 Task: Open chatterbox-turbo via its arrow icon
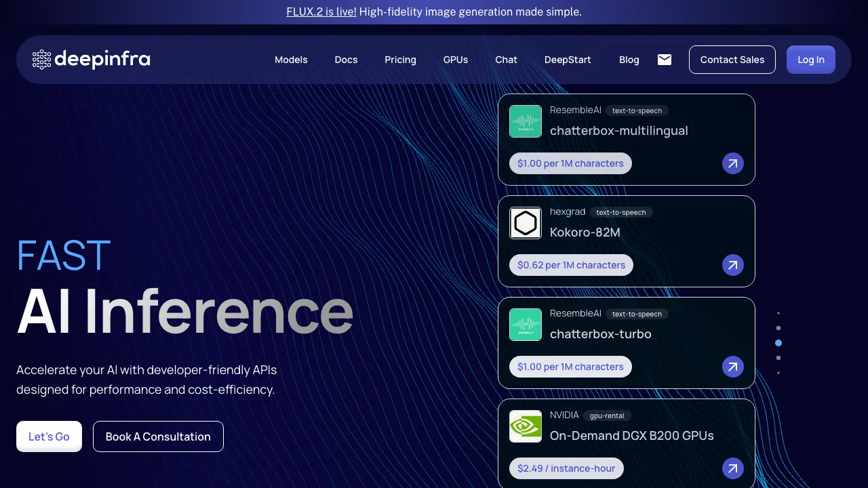(x=733, y=367)
